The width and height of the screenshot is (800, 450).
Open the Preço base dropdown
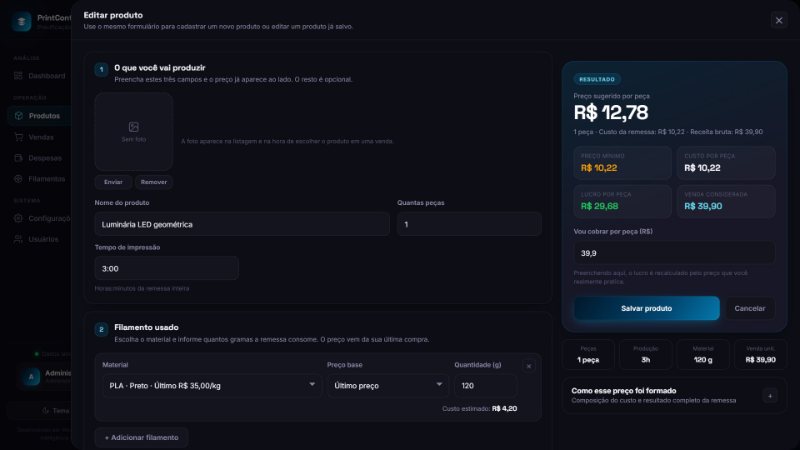coord(387,386)
